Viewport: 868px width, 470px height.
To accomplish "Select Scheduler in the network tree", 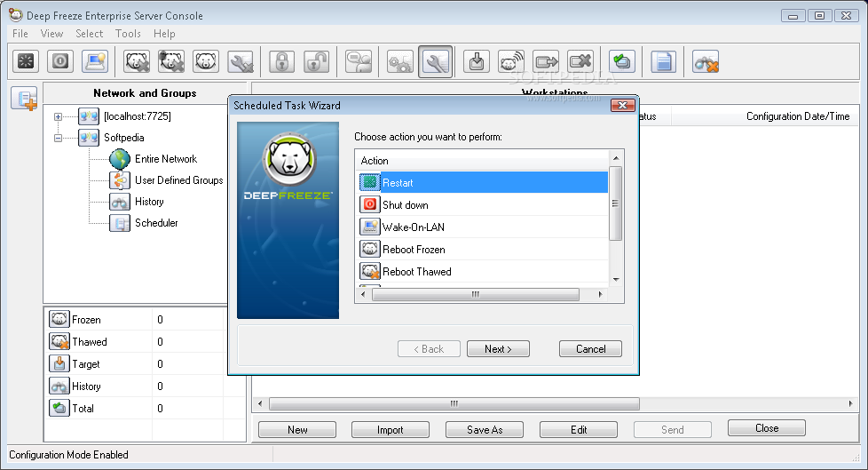I will pos(156,222).
